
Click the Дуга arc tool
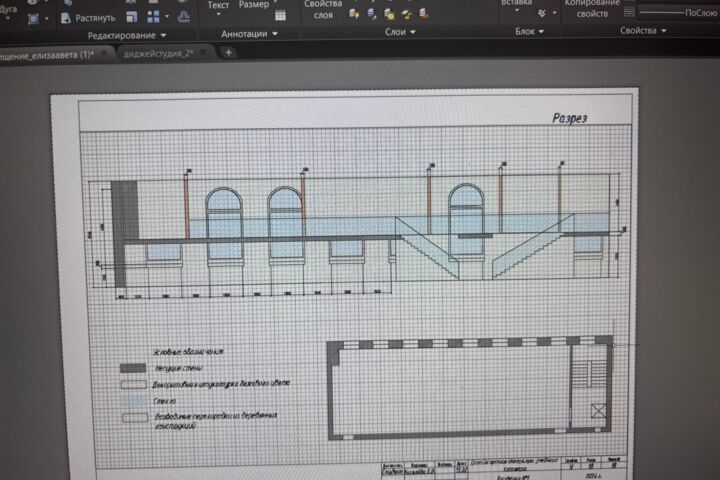pos(8,9)
